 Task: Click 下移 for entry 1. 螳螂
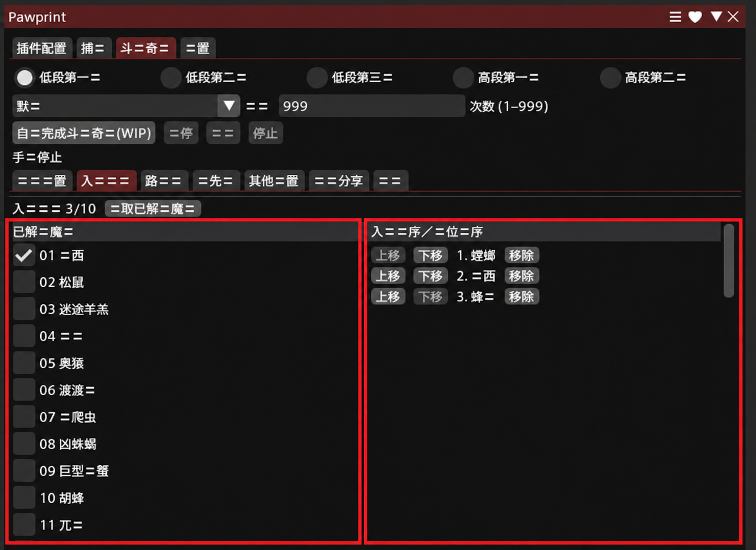pos(430,255)
